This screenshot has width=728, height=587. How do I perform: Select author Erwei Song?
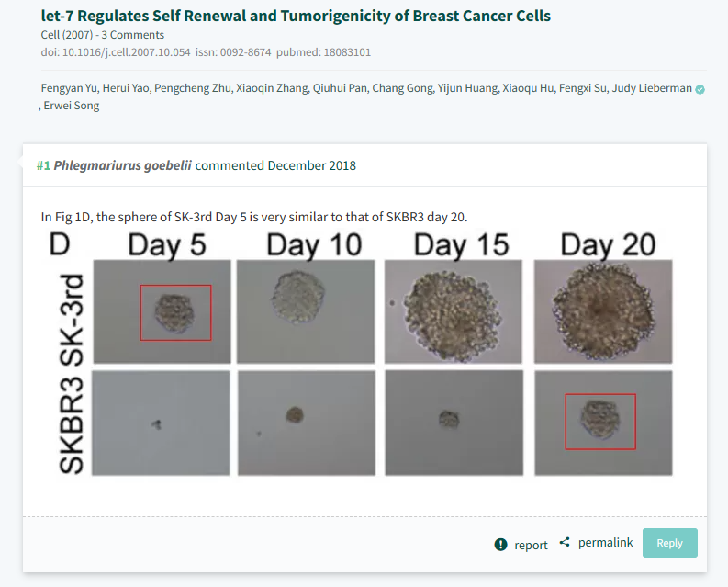(x=72, y=106)
